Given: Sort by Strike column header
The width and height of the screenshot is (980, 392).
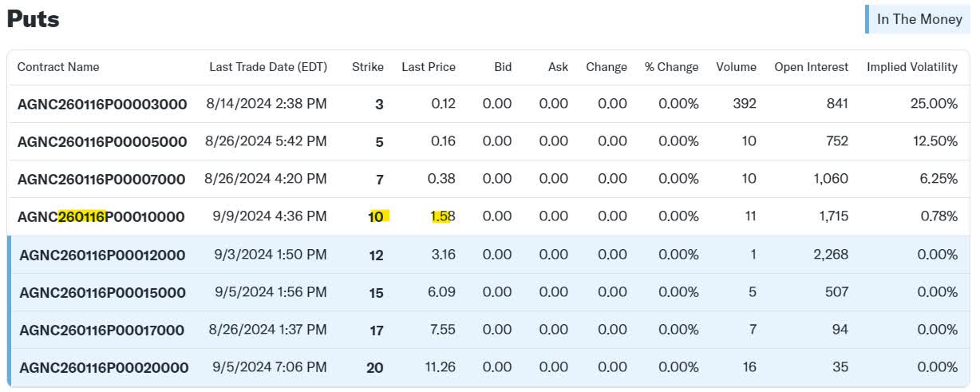Looking at the screenshot, I should pos(368,67).
